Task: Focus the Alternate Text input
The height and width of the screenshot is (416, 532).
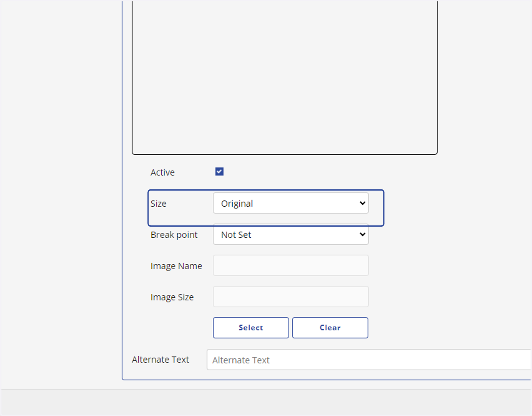Action: 369,360
